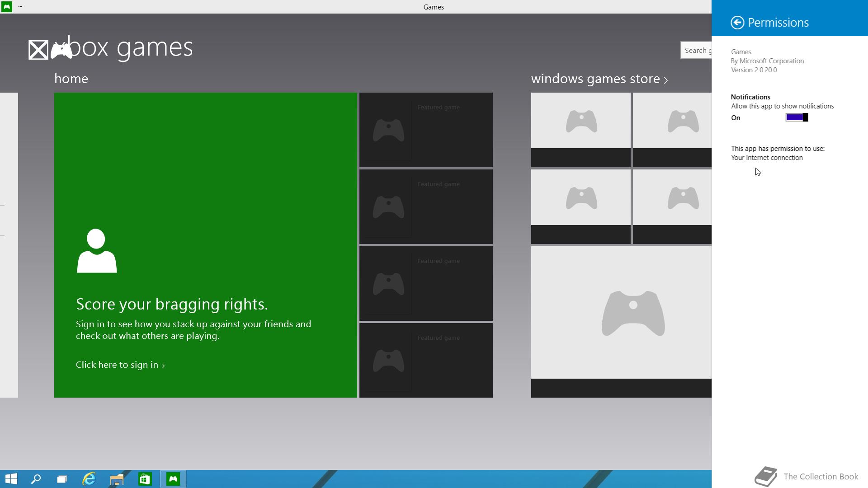Select the Games app taskbar button
This screenshot has height=488, width=868.
pos(173,479)
